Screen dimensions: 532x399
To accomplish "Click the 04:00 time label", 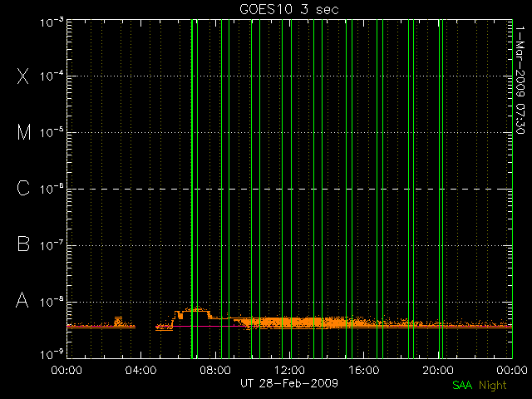I will pyautogui.click(x=140, y=370).
